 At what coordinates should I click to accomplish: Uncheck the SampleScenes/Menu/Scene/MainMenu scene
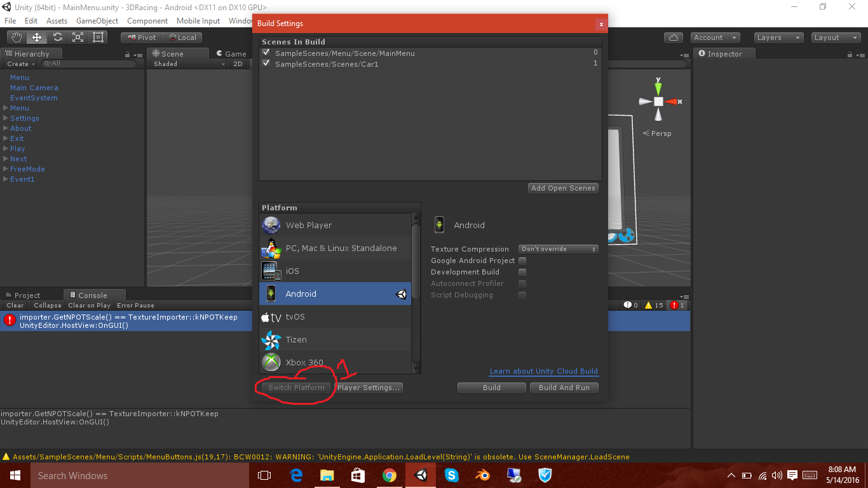click(x=266, y=53)
